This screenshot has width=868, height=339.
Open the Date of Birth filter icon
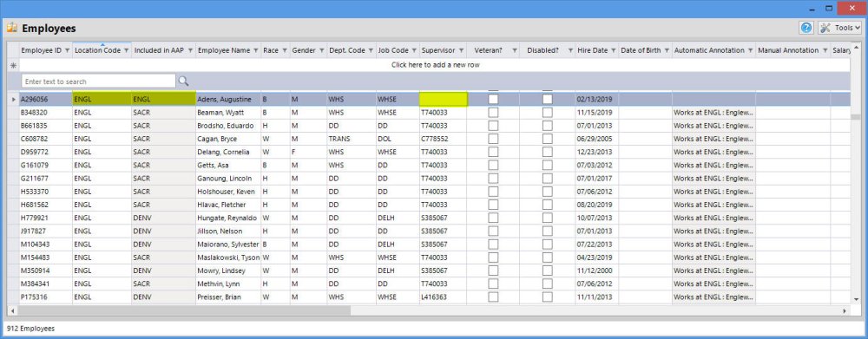(667, 50)
